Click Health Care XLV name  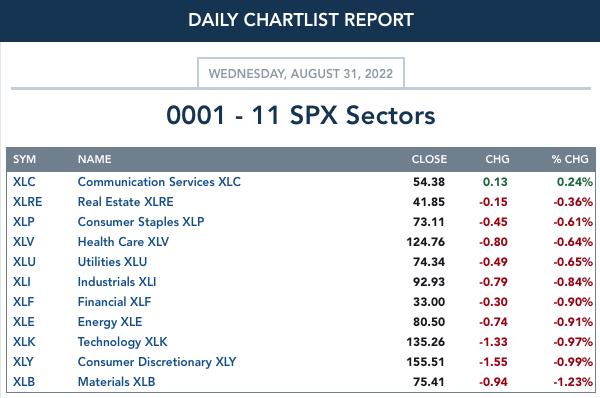(x=123, y=242)
